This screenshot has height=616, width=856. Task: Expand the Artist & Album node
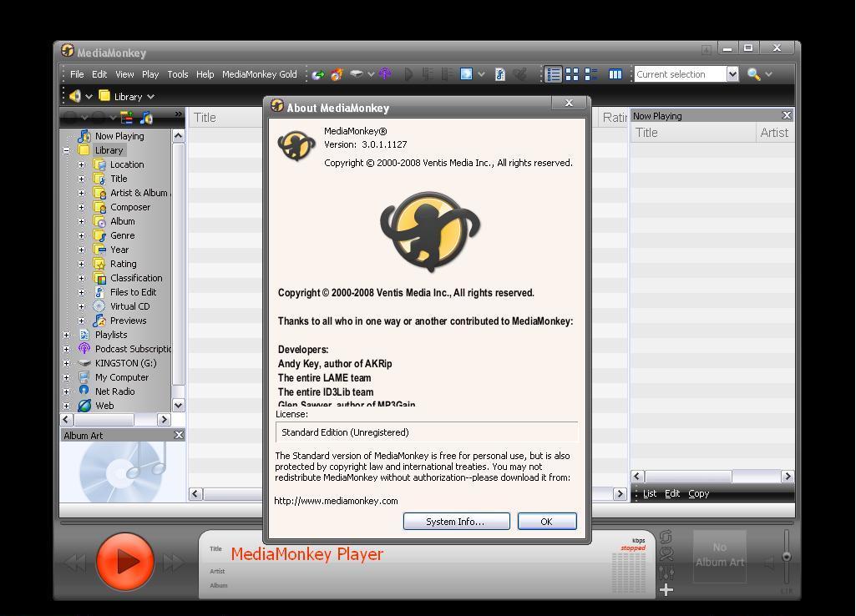[79, 192]
